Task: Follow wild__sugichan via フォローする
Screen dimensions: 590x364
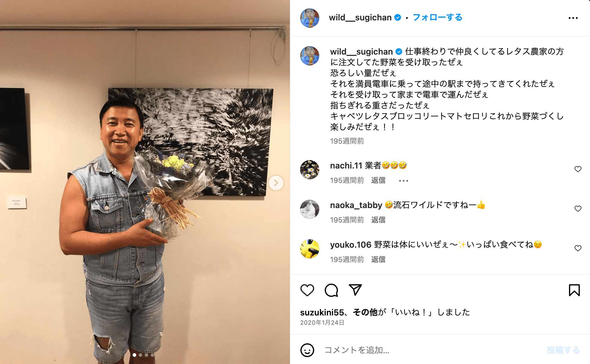Action: (437, 17)
